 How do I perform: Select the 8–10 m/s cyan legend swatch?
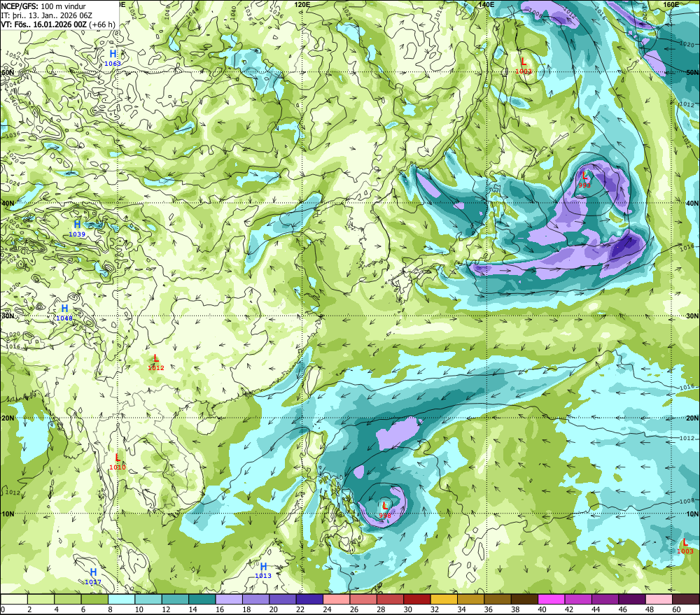[121, 599]
